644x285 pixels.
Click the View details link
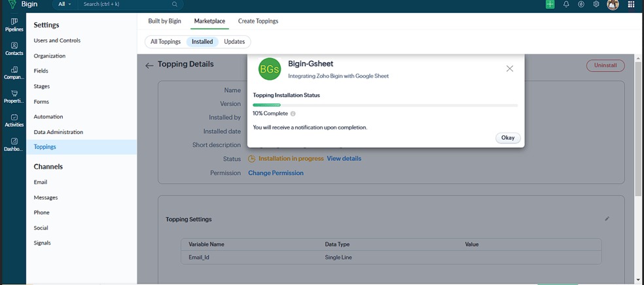tap(344, 159)
